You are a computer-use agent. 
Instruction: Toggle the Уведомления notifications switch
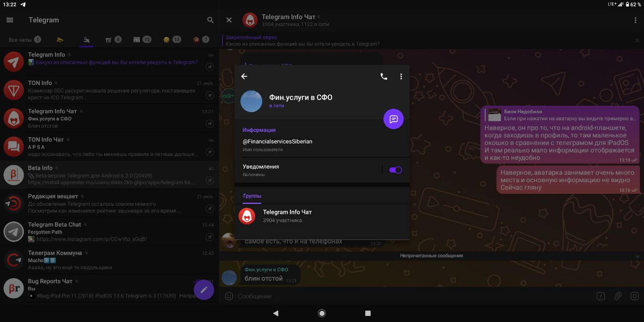[395, 170]
